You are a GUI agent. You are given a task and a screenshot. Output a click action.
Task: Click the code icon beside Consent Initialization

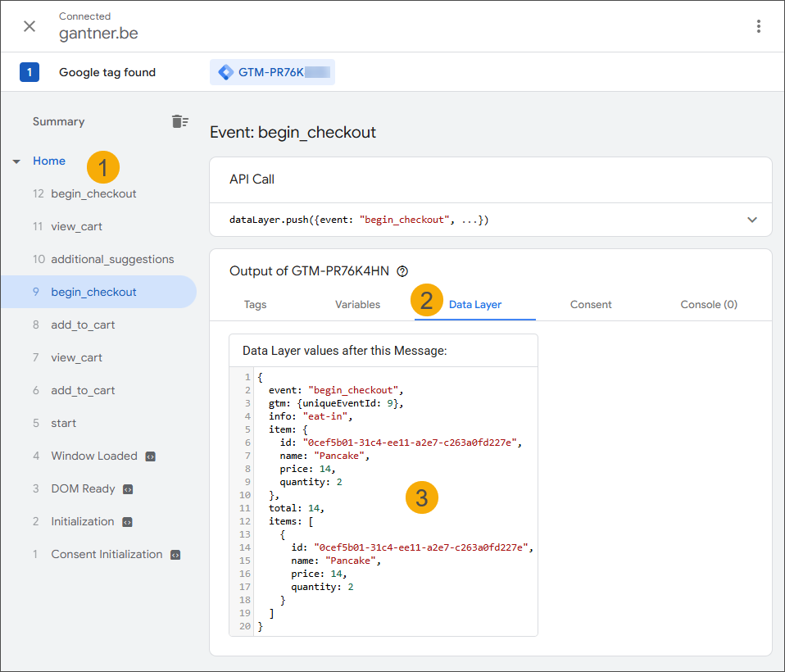coord(174,554)
